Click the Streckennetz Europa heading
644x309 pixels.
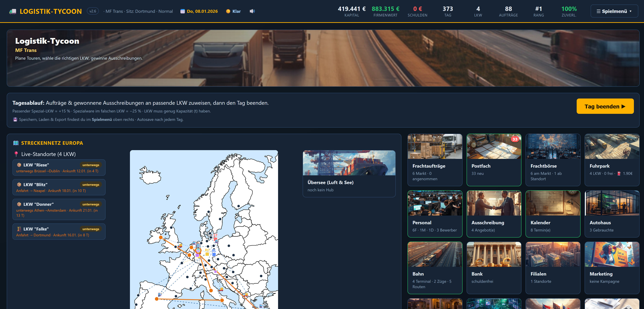tap(52, 143)
